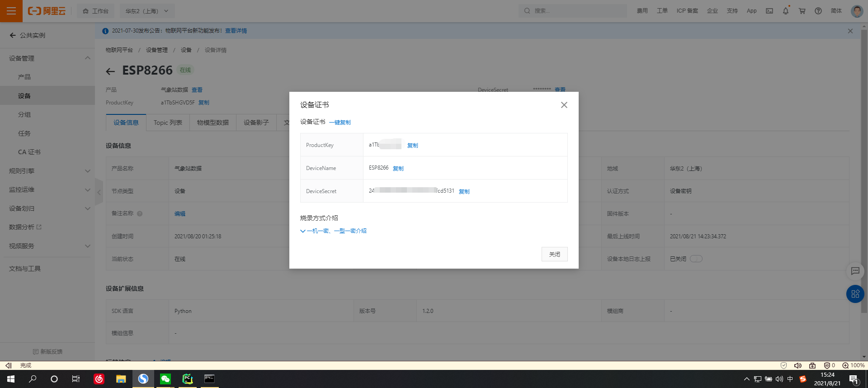Go to 物联网平台 breadcrumb
868x388 pixels.
[119, 50]
